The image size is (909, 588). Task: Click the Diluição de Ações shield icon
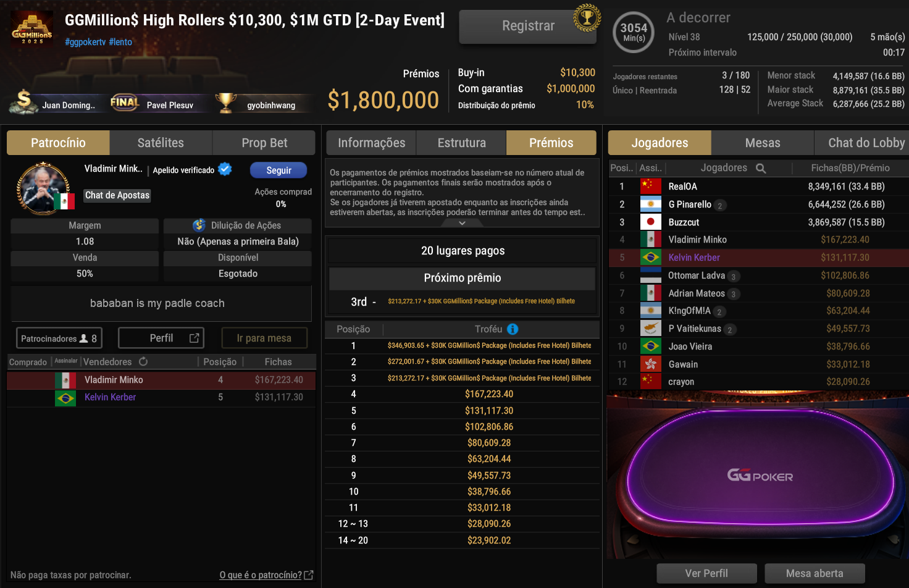(x=199, y=225)
